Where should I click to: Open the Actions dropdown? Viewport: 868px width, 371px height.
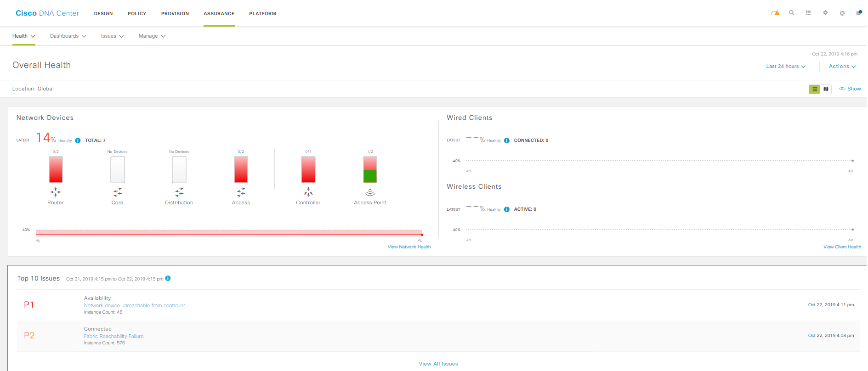coord(842,67)
